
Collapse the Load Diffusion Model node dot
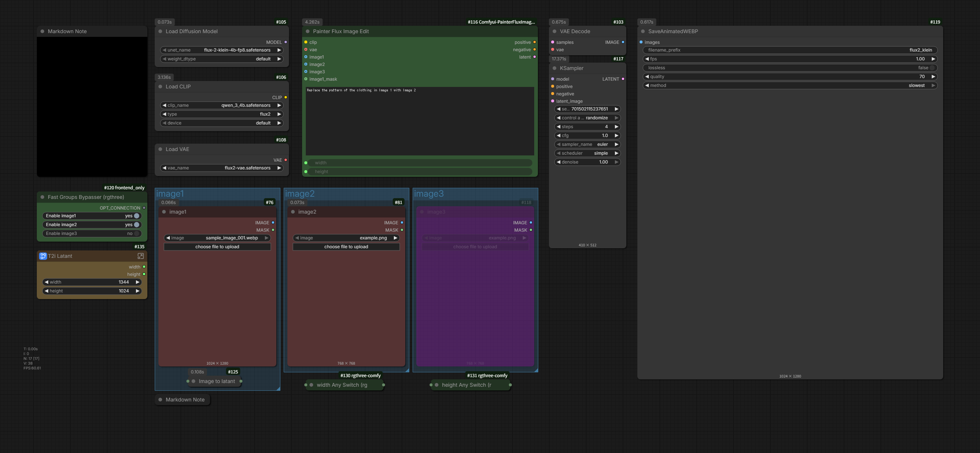(x=160, y=32)
